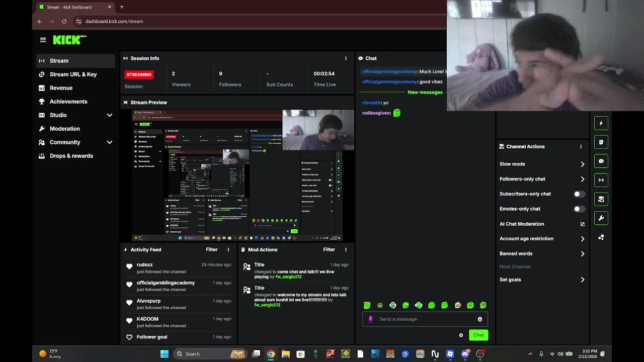Image resolution: width=644 pixels, height=362 pixels.
Task: Click the three-dots cluster icon in right rail
Action: point(601,237)
